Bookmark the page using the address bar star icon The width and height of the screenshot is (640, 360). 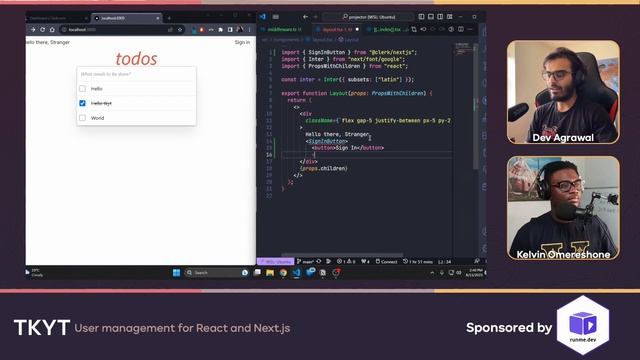click(x=180, y=29)
